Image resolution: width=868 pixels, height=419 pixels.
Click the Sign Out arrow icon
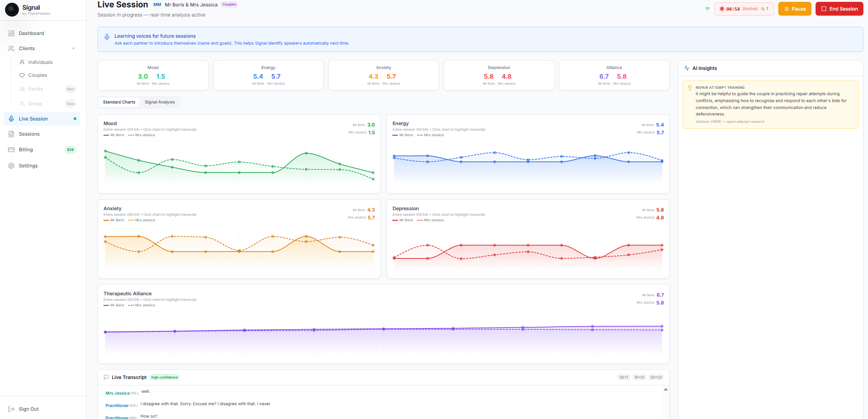tap(11, 409)
